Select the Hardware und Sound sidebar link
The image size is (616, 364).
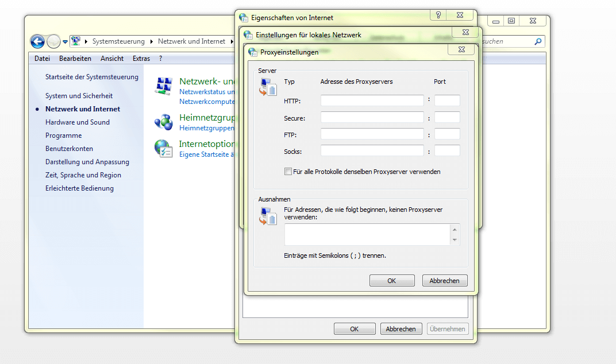(78, 122)
